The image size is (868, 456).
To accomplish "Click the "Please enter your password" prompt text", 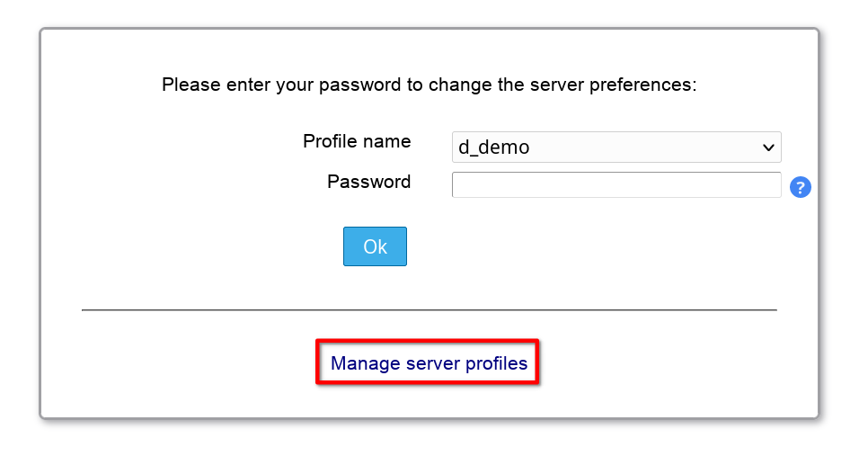I will (429, 85).
